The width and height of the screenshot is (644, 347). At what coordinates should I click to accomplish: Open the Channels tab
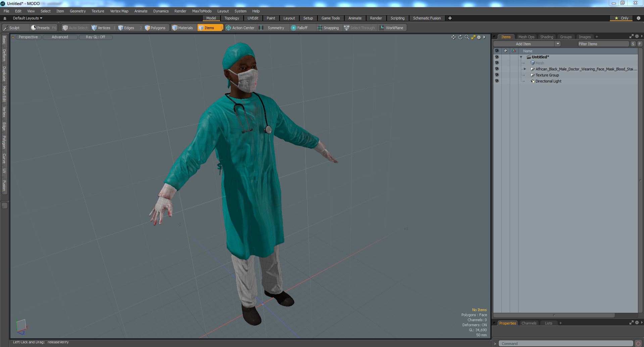click(x=529, y=323)
